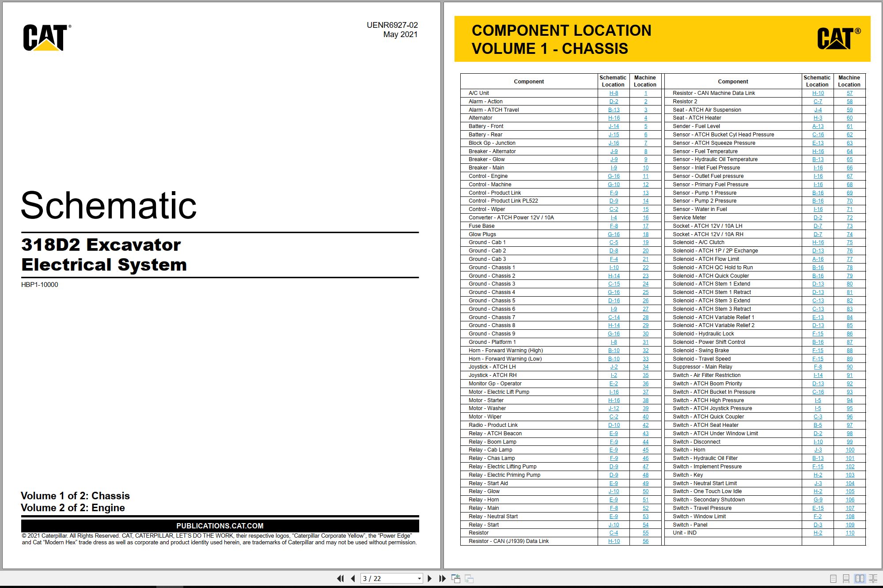
Task: Open schematic link H-16 for Motor - Starter
Action: pos(614,400)
